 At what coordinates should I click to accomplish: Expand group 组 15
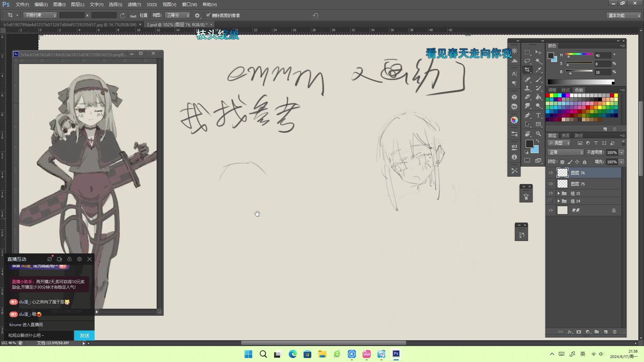tap(558, 193)
